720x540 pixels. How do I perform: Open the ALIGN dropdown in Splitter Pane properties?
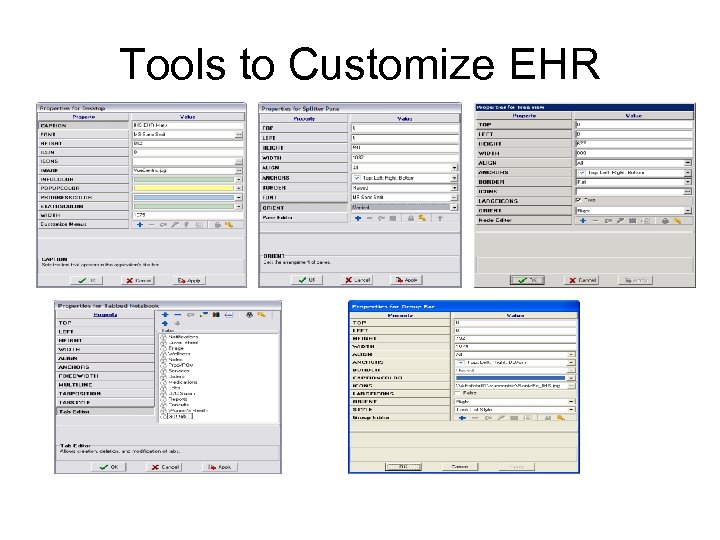click(x=455, y=168)
